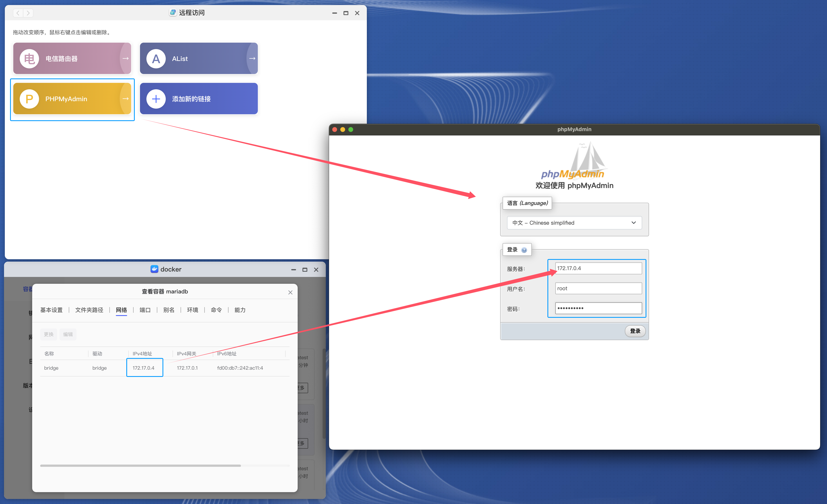Click the 服务器 input field
Screen dimensions: 827x504
click(599, 268)
